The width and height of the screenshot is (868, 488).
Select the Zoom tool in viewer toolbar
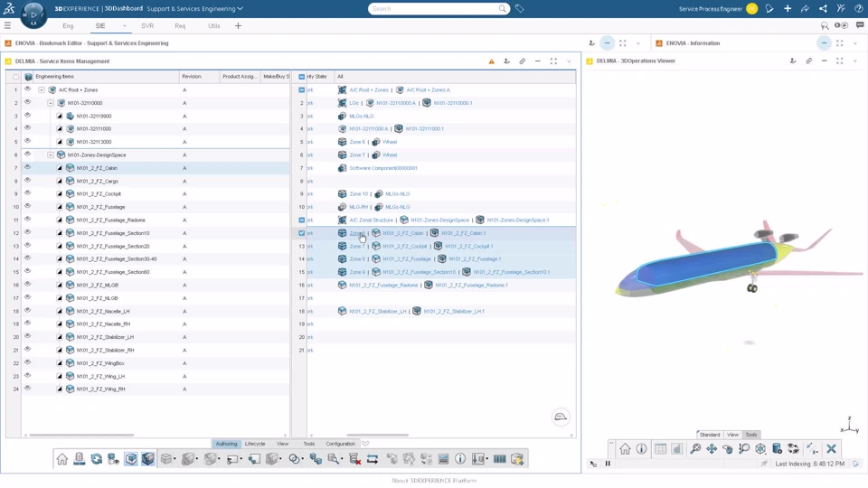pos(744,449)
